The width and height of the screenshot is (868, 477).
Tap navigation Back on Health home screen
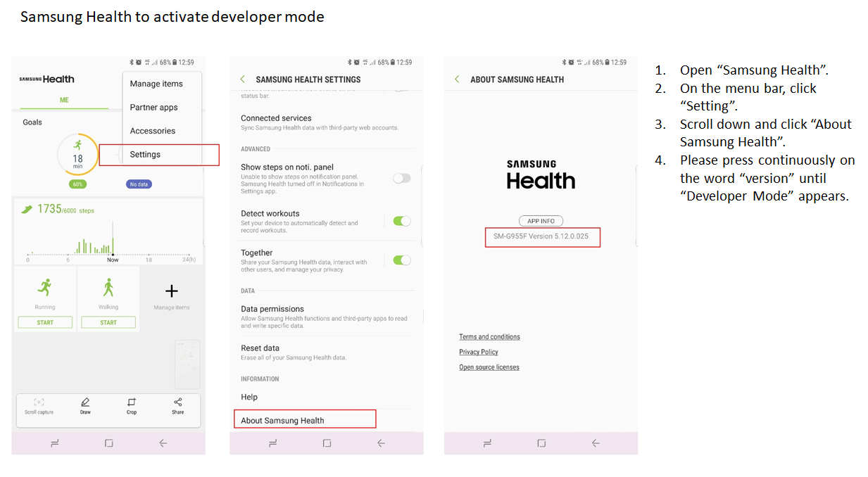163,443
